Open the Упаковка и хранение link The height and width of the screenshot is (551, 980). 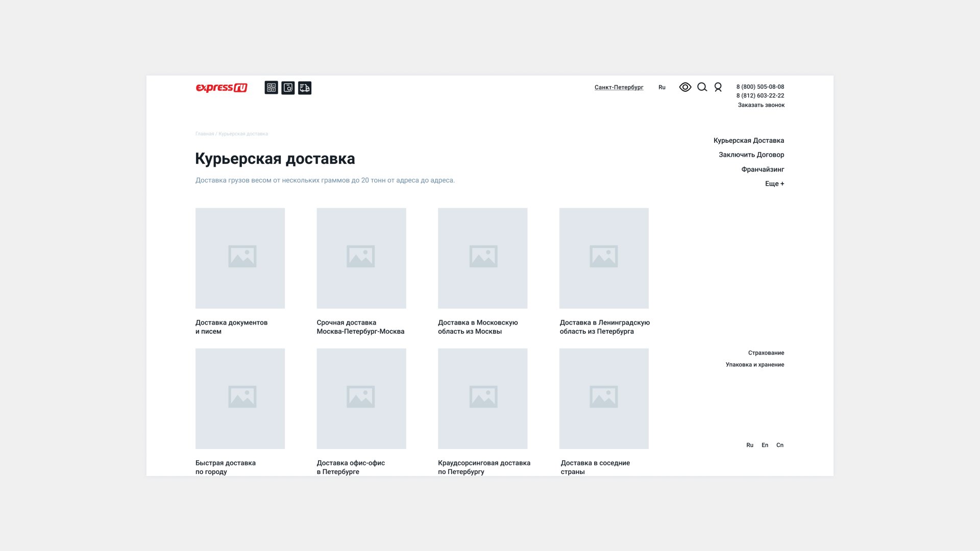tap(755, 365)
